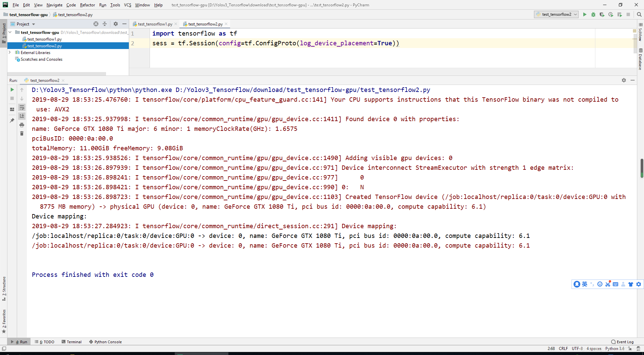644x355 pixels.
Task: Rerun test_tensorflow2 from the Run panel
Action: [x=12, y=90]
